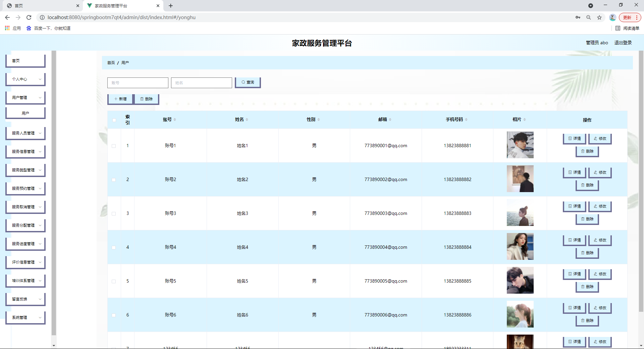Click 查询 search button
Viewport: 644px width, 349px height.
pos(248,82)
